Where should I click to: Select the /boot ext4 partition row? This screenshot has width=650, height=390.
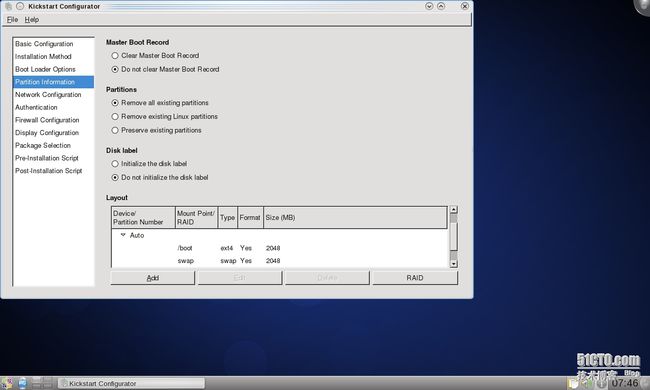pyautogui.click(x=280, y=248)
